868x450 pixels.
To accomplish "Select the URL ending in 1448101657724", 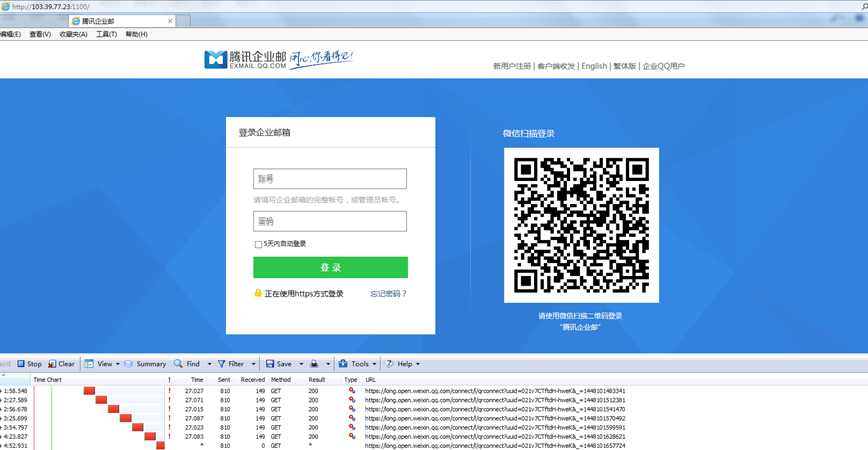I will pyautogui.click(x=495, y=446).
